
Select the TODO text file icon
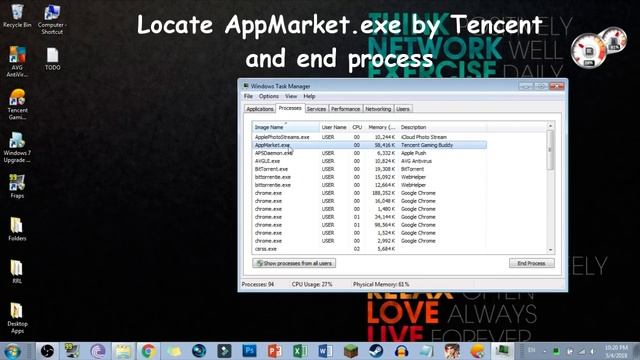(x=52, y=59)
